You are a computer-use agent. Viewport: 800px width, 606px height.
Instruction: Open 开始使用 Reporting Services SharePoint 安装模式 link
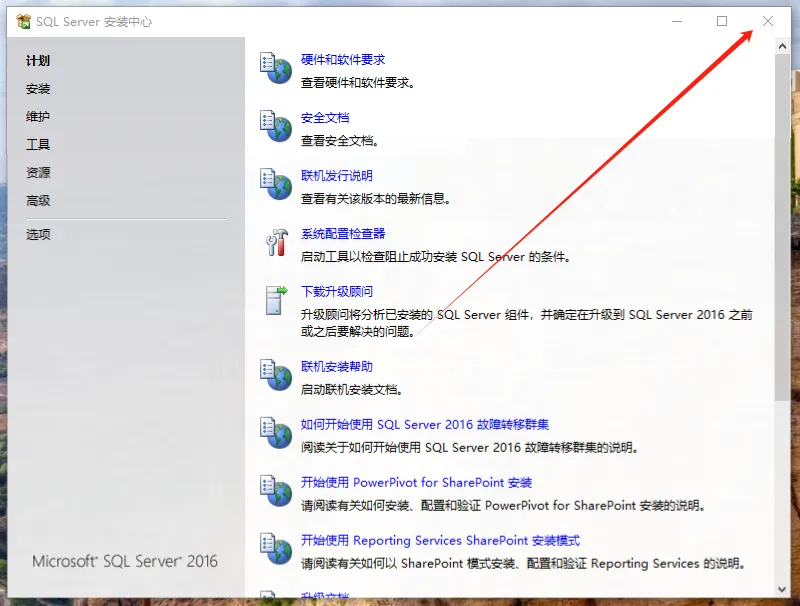click(440, 541)
